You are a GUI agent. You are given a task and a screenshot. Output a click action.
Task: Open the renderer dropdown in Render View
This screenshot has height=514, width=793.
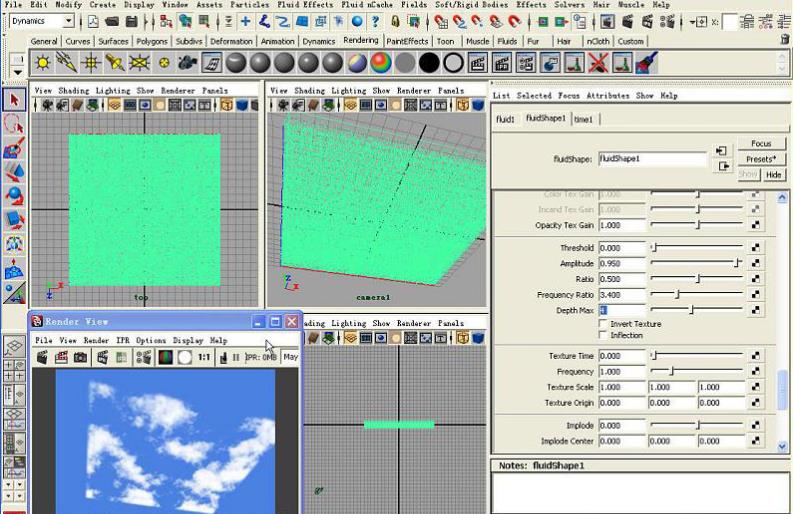click(x=291, y=357)
